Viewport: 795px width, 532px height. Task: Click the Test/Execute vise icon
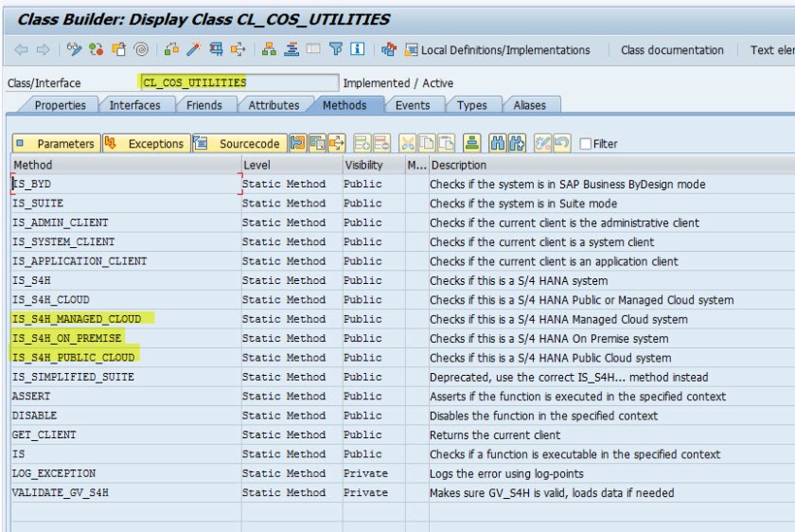(216, 49)
